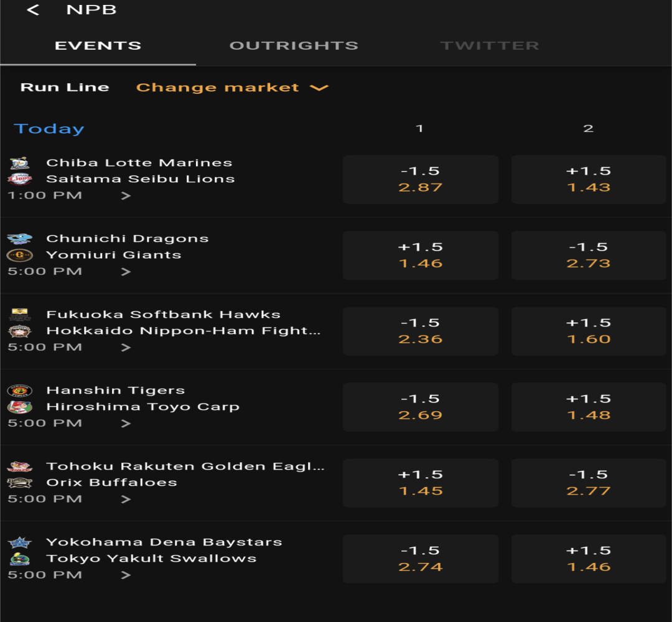Open the Orix Buffaloes event name
Viewport: 672px width, 622px height.
pyautogui.click(x=112, y=482)
